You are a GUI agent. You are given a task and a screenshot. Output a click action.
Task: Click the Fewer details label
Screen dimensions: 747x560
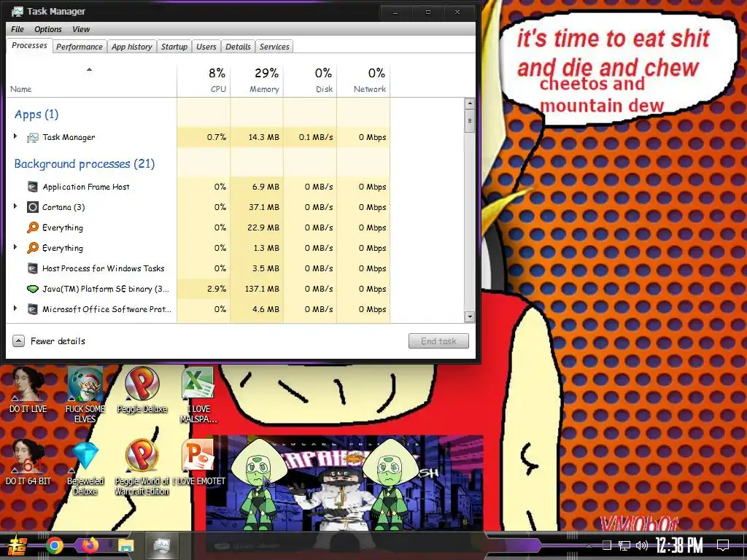pyautogui.click(x=58, y=341)
